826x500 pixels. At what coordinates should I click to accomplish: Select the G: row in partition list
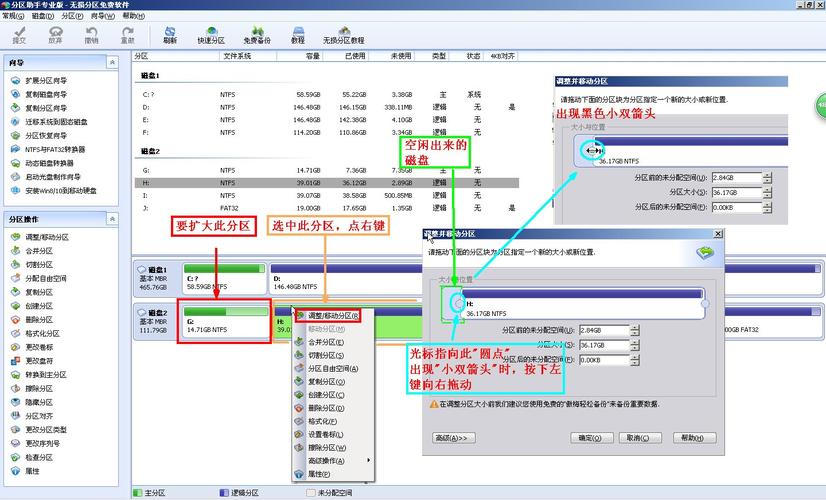click(327, 170)
